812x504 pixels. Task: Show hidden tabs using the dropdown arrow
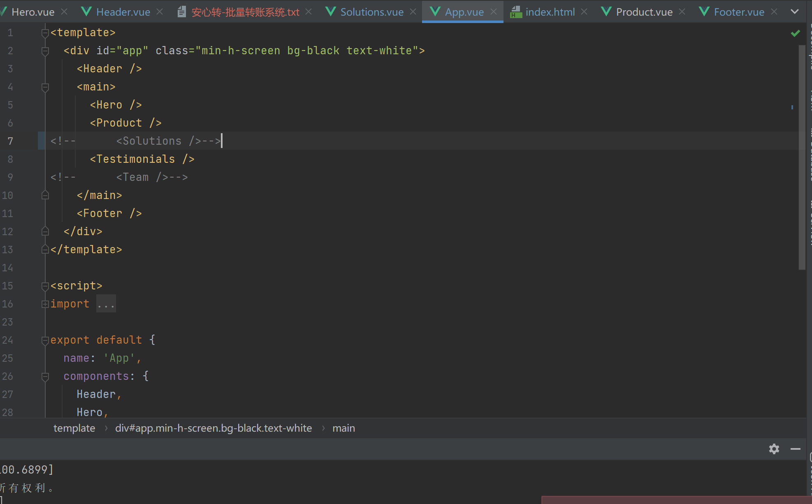point(795,12)
